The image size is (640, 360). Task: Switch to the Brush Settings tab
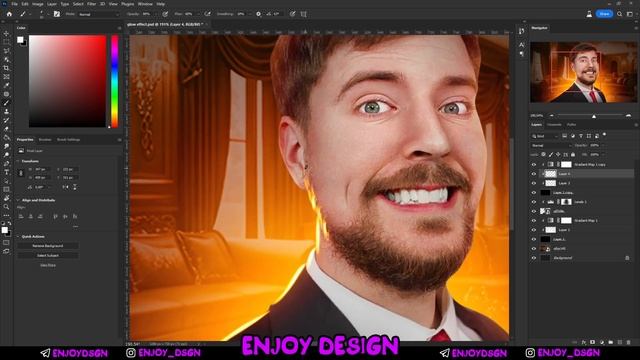69,140
